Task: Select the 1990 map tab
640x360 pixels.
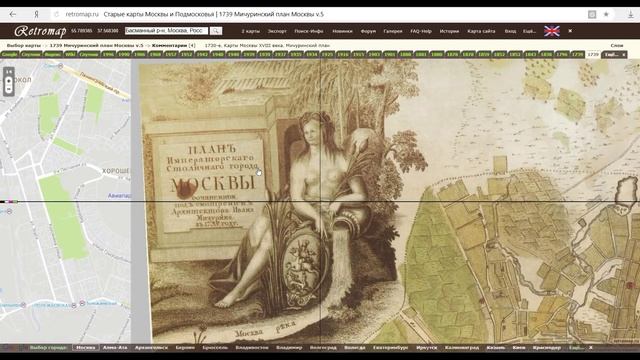Action: 124,54
